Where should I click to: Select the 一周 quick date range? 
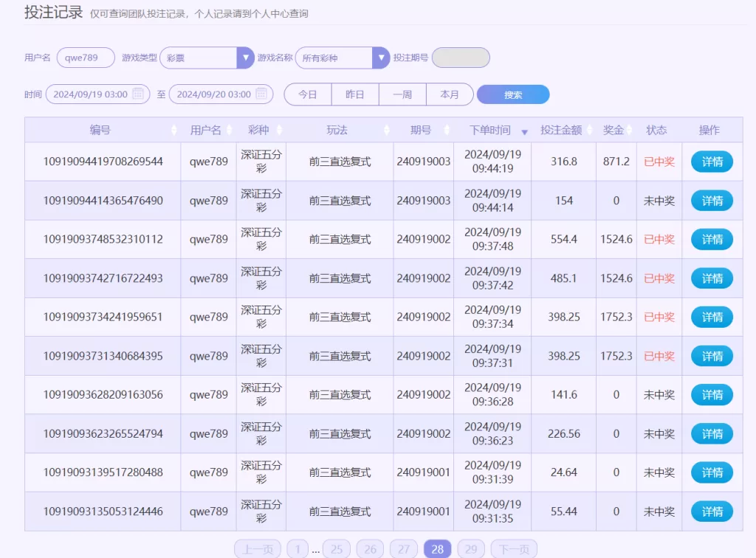pyautogui.click(x=402, y=94)
